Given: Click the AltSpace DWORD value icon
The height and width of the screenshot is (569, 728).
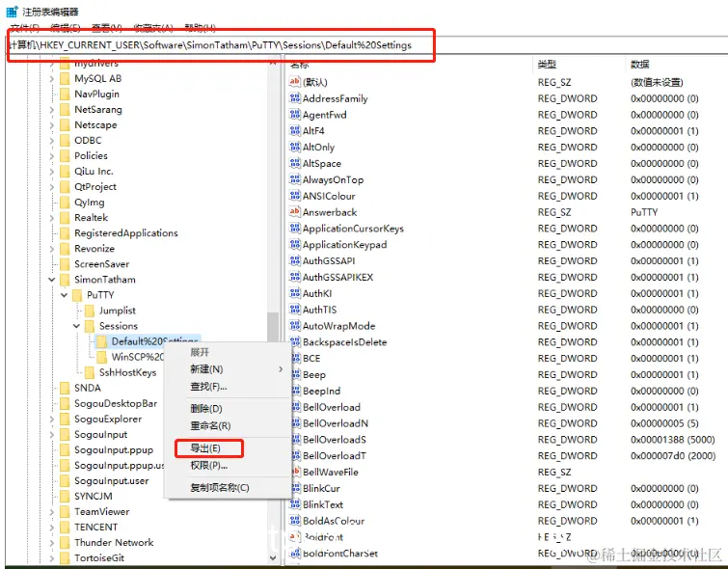Looking at the screenshot, I should point(295,163).
